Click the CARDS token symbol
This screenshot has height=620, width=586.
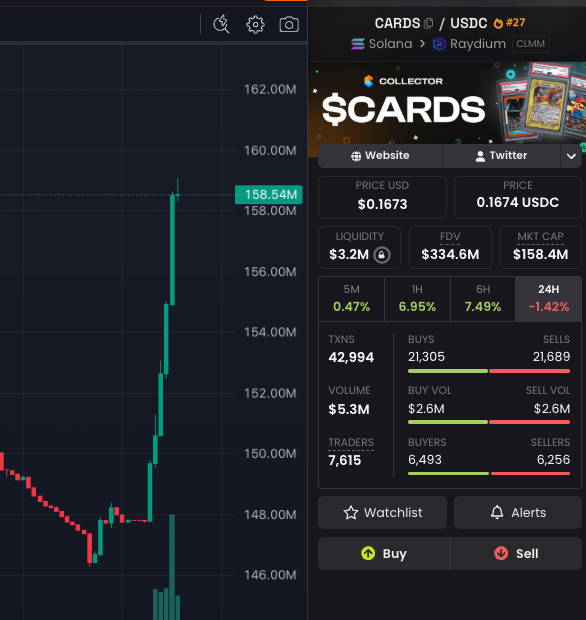(397, 23)
